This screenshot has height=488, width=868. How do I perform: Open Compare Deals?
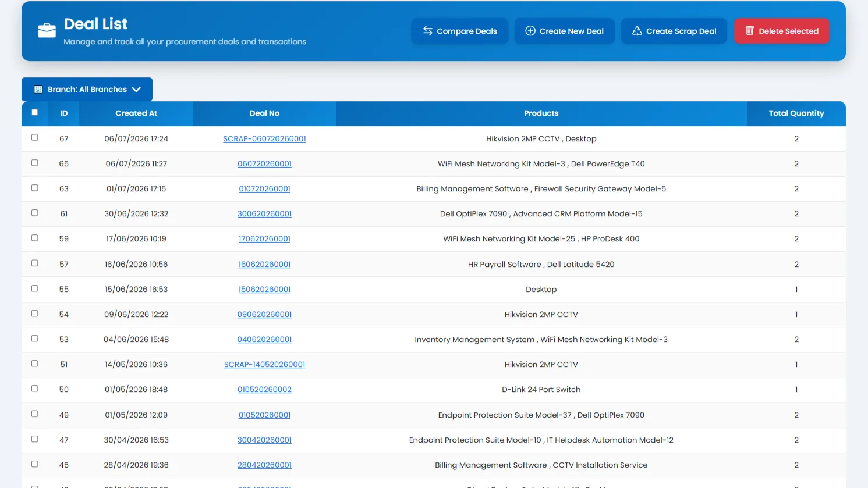tap(460, 31)
